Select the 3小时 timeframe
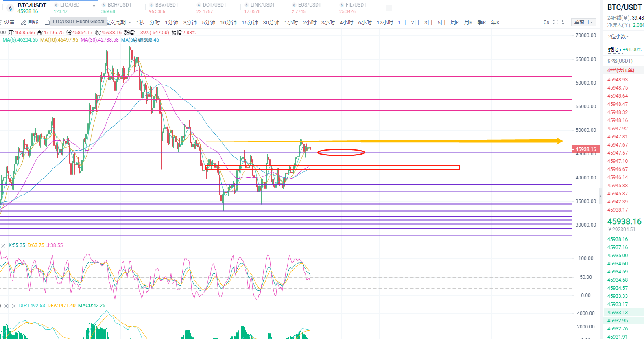This screenshot has width=644, height=339. click(x=328, y=22)
